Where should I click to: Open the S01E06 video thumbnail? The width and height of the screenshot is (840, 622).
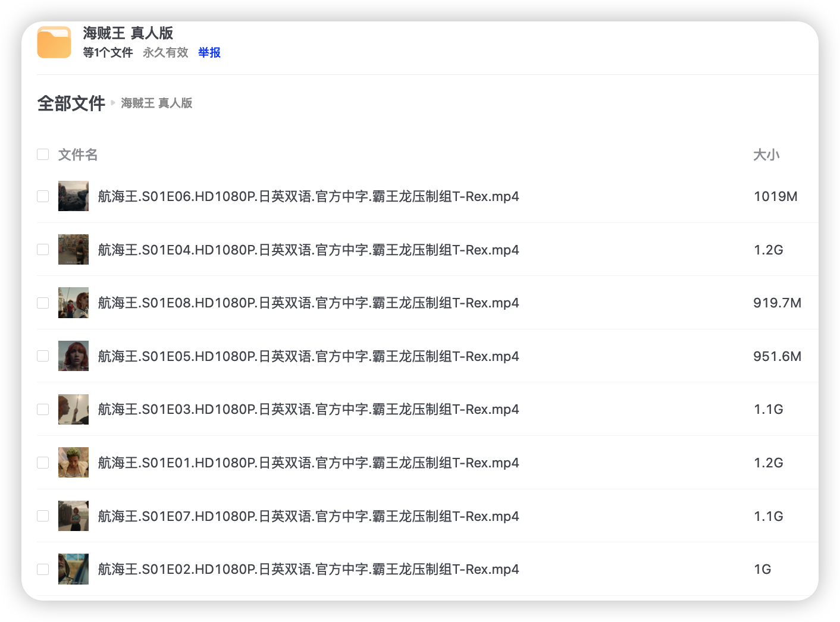(x=73, y=196)
